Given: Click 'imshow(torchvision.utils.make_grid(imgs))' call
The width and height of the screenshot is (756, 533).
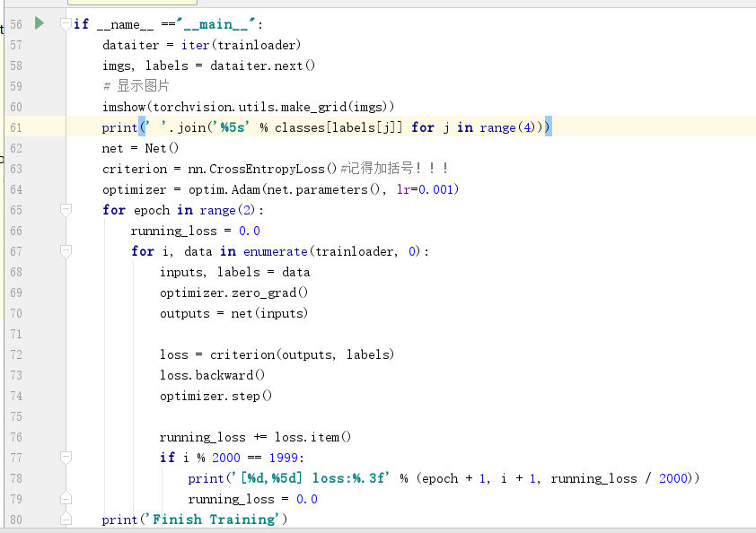Looking at the screenshot, I should (248, 107).
